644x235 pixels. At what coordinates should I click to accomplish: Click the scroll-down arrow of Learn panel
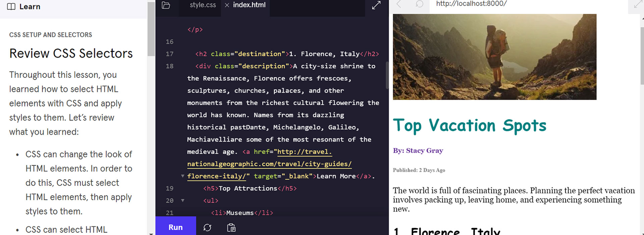pos(151,233)
